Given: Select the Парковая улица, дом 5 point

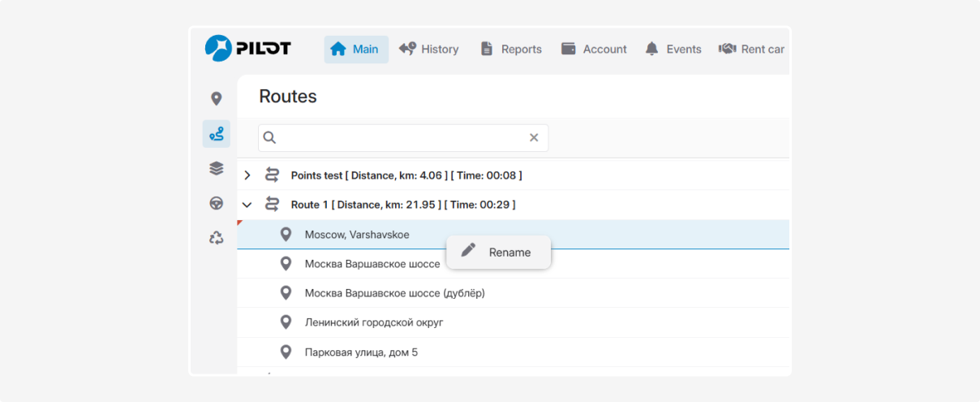Looking at the screenshot, I should (x=361, y=352).
